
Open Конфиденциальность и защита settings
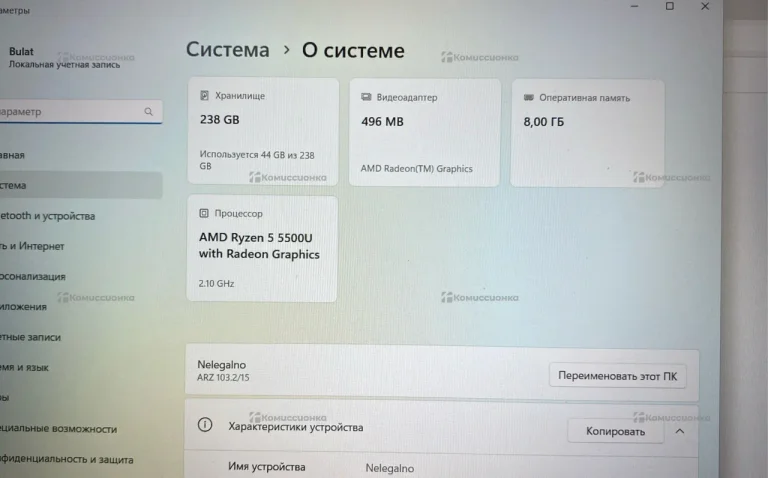point(65,460)
